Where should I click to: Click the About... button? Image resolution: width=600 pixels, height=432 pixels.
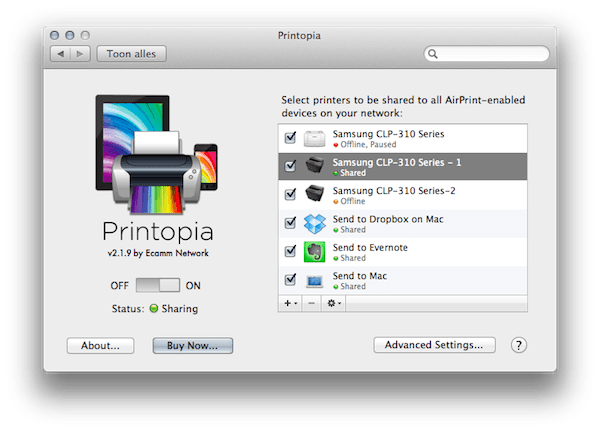click(100, 346)
